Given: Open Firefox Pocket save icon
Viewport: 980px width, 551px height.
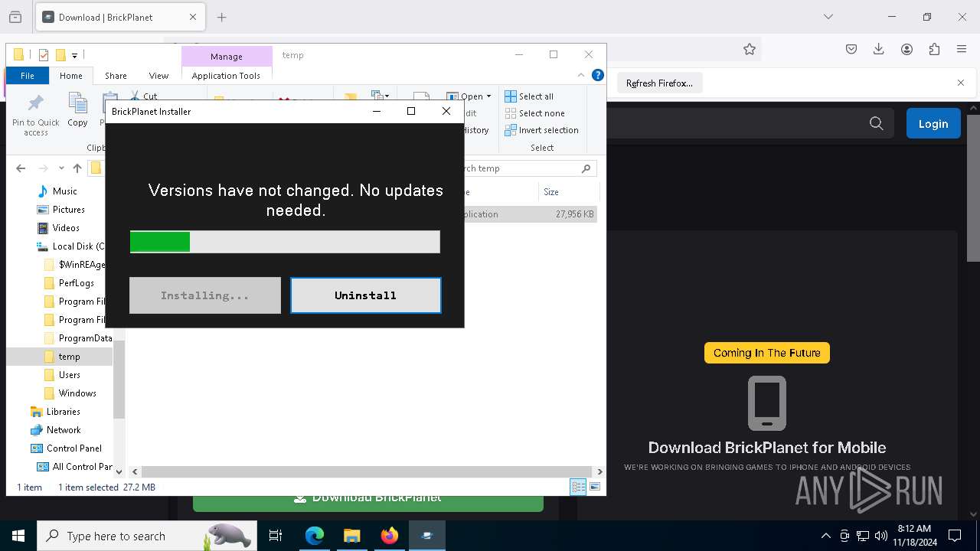Looking at the screenshot, I should tap(851, 49).
